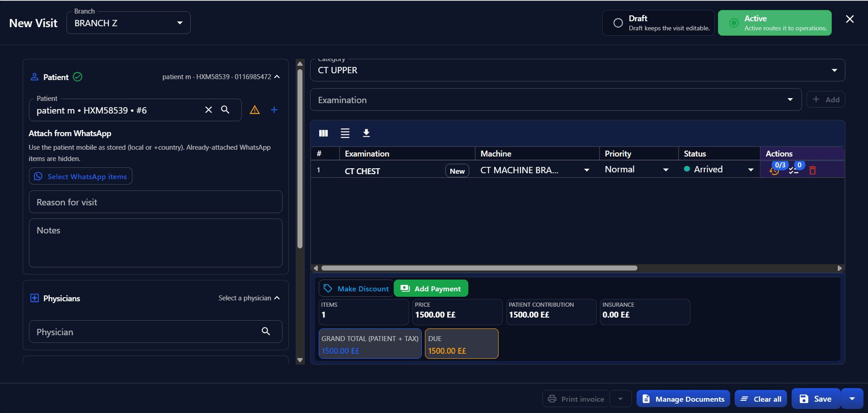This screenshot has width=868, height=413.
Task: Collapse the Patient section chevron
Action: coord(277,77)
